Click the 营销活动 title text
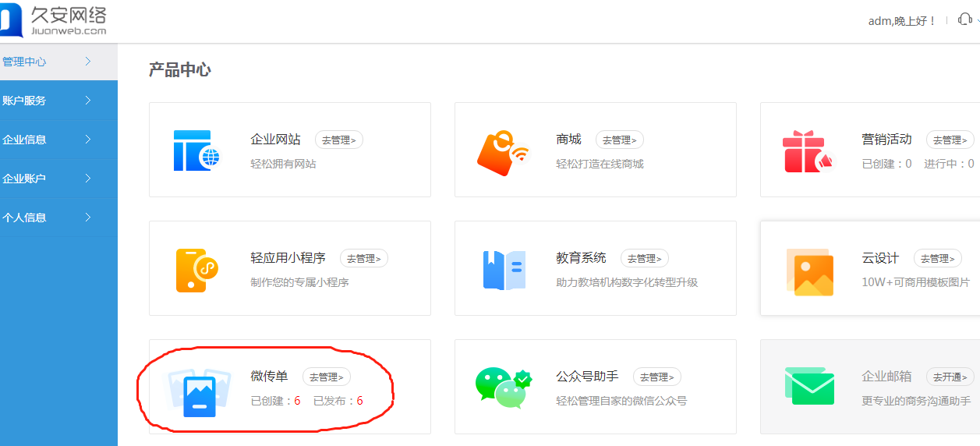The width and height of the screenshot is (980, 446). click(x=886, y=140)
